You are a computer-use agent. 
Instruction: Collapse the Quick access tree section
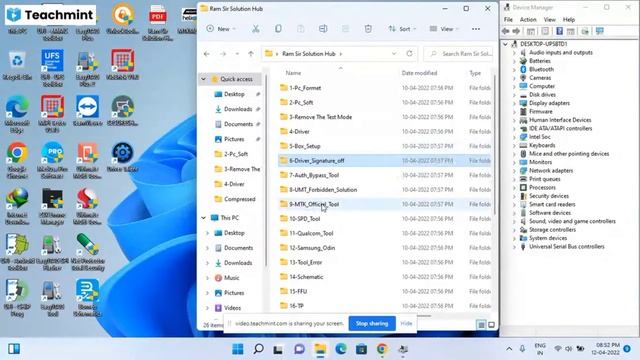pos(204,79)
